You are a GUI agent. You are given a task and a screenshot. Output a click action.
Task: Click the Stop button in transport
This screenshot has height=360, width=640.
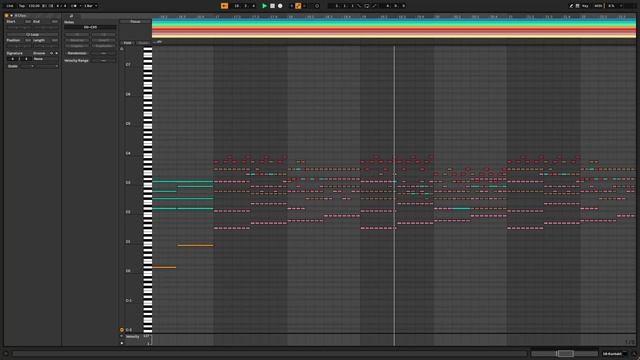[x=272, y=6]
